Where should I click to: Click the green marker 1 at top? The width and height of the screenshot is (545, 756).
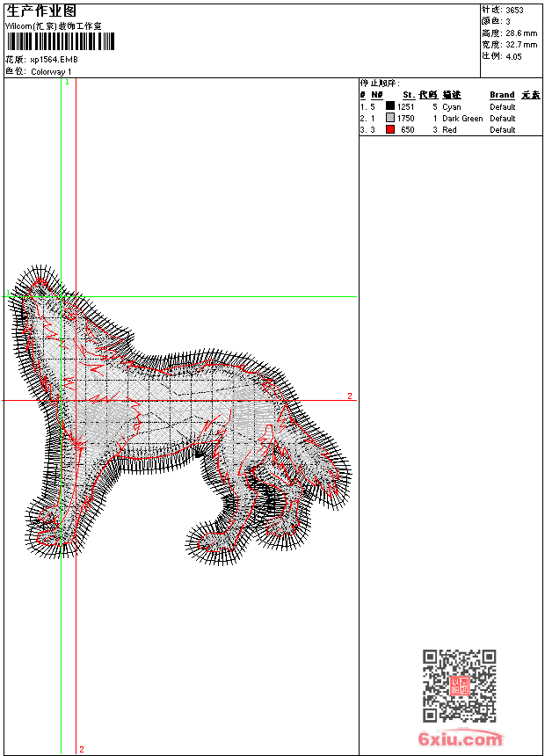(x=68, y=82)
